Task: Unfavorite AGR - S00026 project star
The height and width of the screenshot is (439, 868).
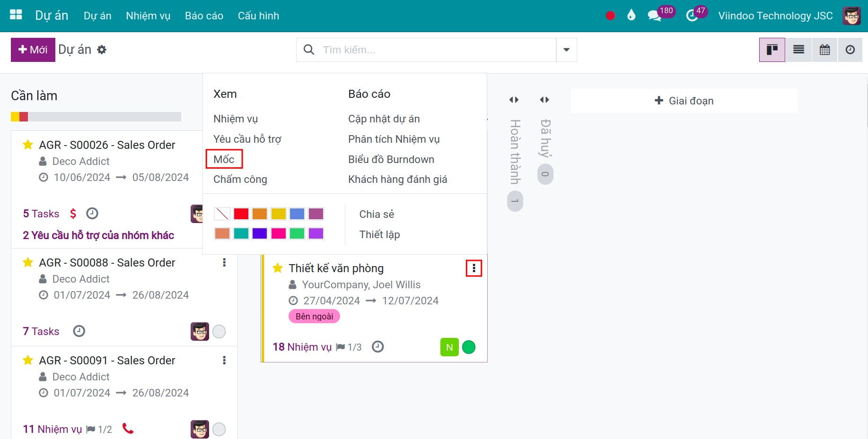Action: click(28, 145)
